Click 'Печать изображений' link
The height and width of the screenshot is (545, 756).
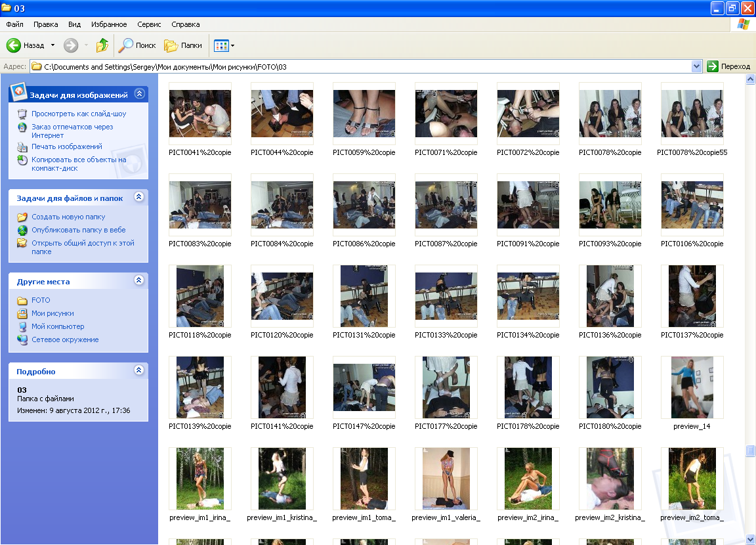click(x=67, y=146)
